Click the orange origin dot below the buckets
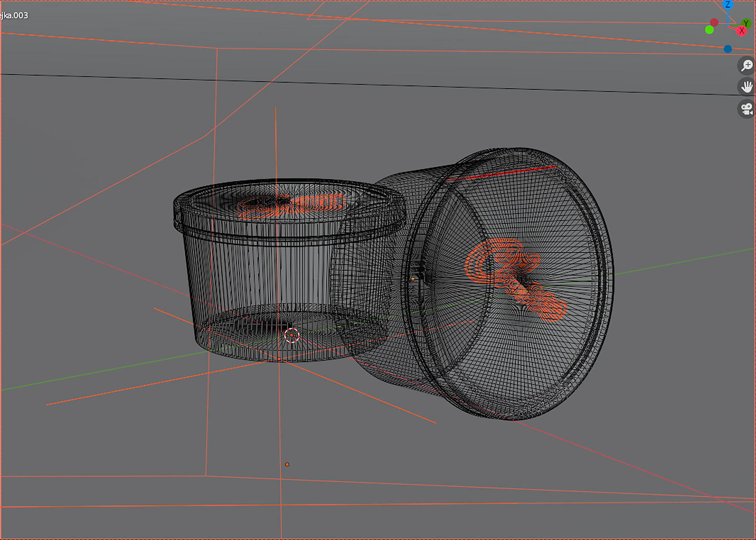 (287, 464)
